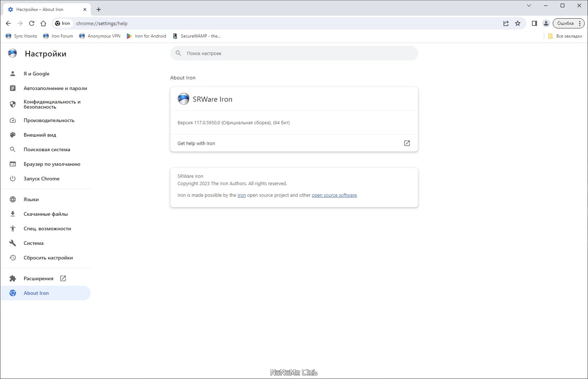588x379 pixels.
Task: Open Сбросить настройки section
Action: 46,258
